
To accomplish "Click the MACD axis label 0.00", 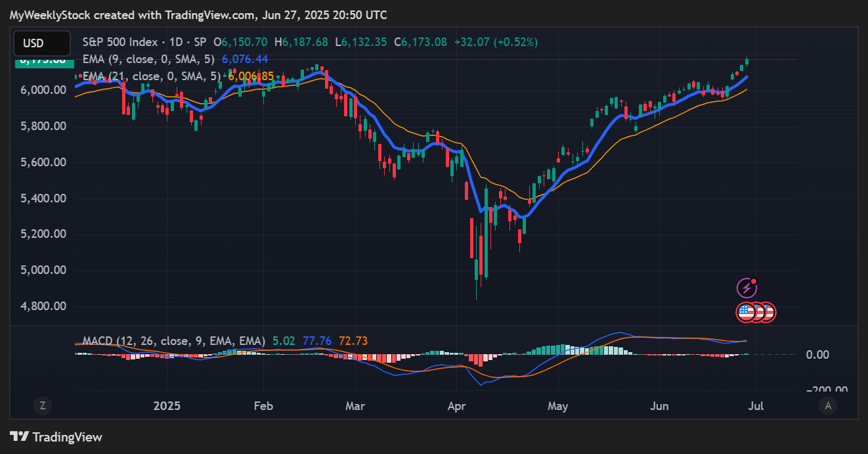I will tap(817, 355).
